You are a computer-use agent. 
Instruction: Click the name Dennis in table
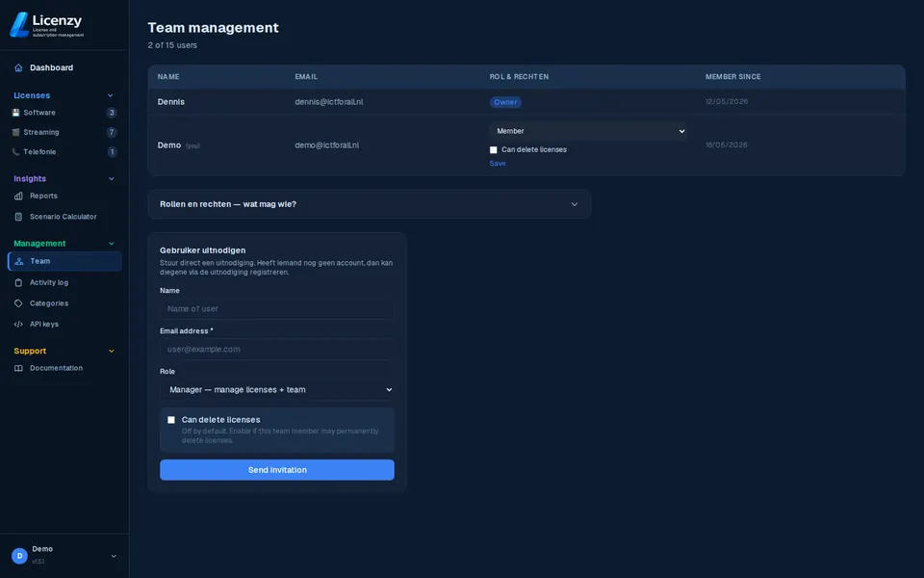(171, 102)
